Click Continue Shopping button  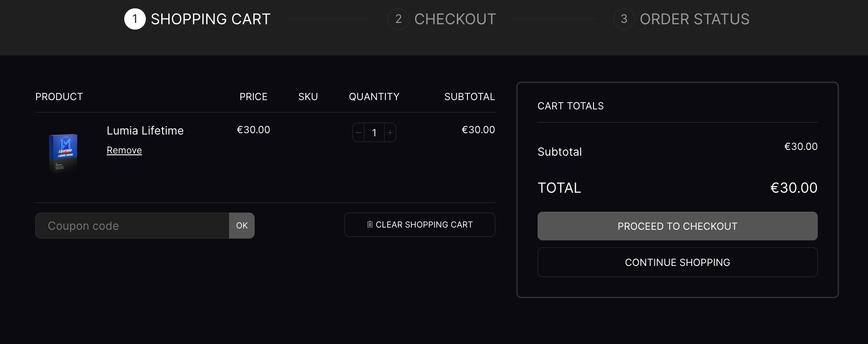click(x=677, y=262)
